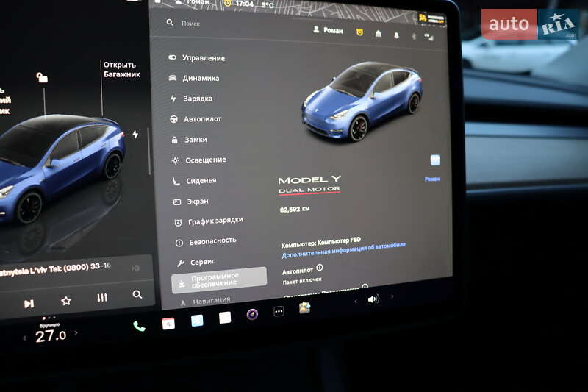Open the Безопасность safety menu
This screenshot has height=392, width=588.
[207, 241]
